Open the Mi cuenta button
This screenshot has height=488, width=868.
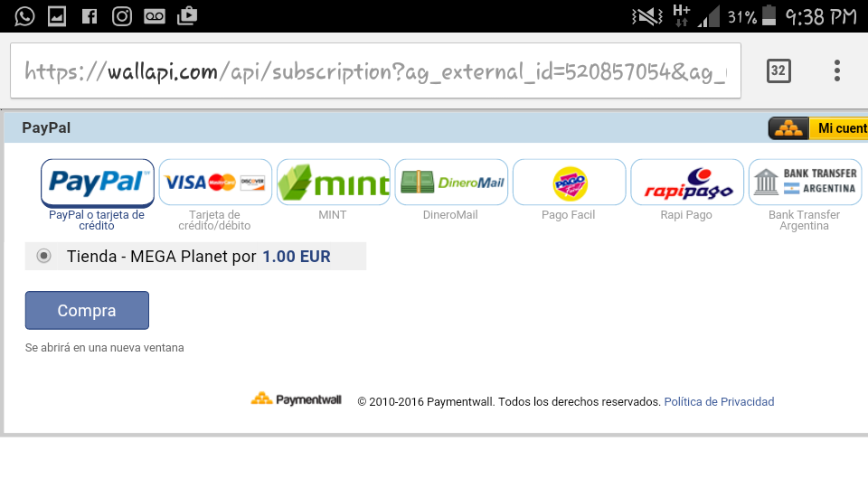tap(818, 128)
